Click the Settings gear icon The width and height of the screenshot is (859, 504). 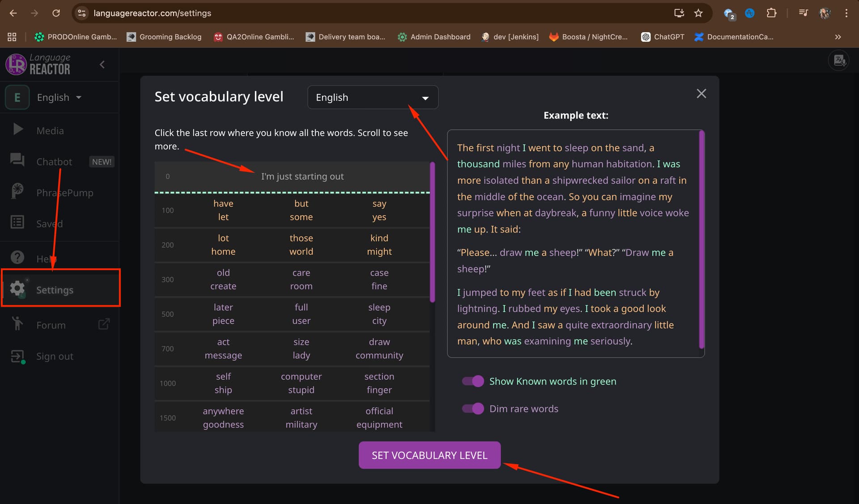[17, 289]
